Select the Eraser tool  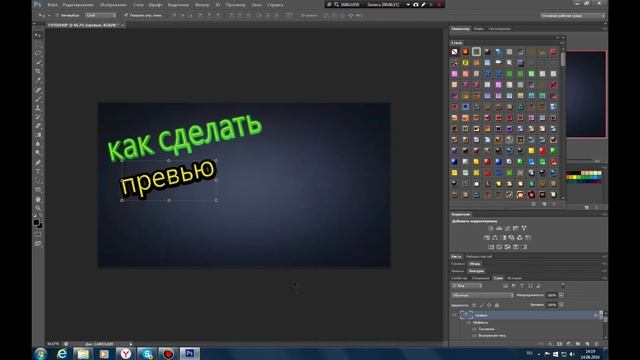click(38, 126)
